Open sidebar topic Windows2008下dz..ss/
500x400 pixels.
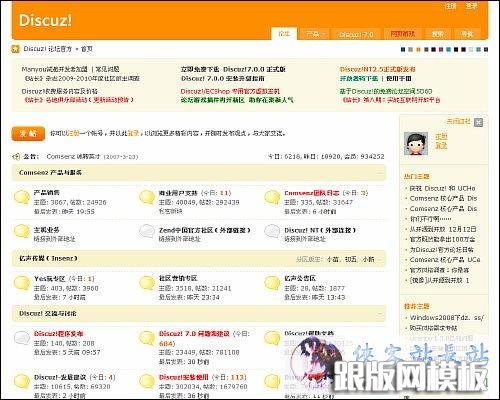(x=447, y=317)
